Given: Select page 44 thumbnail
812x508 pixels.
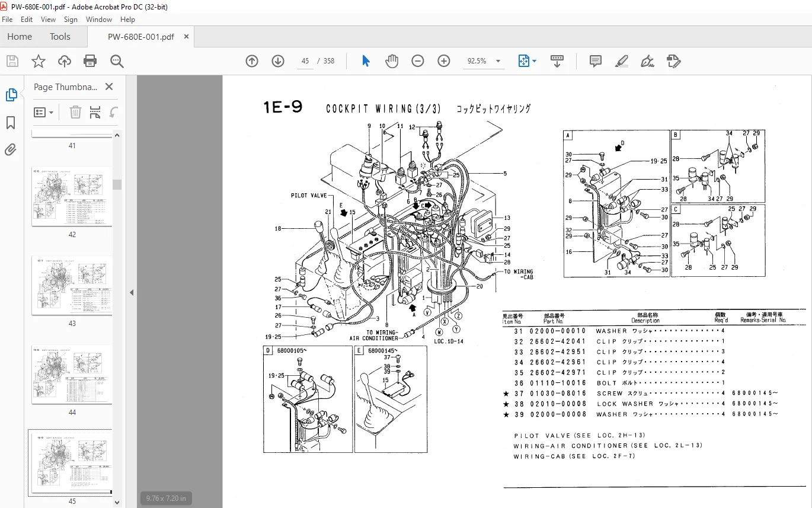Looking at the screenshot, I should pyautogui.click(x=72, y=375).
